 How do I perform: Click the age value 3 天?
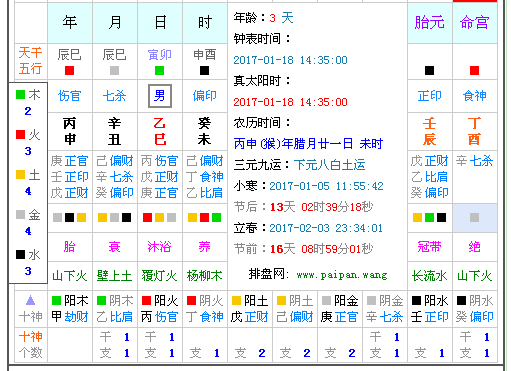click(x=282, y=18)
